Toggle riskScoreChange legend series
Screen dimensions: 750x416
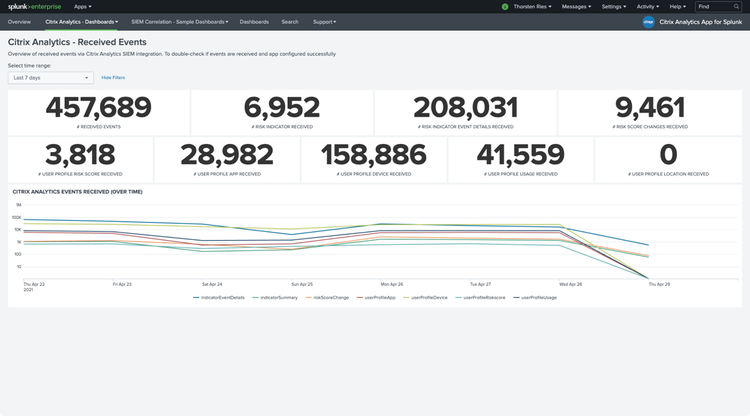327,297
